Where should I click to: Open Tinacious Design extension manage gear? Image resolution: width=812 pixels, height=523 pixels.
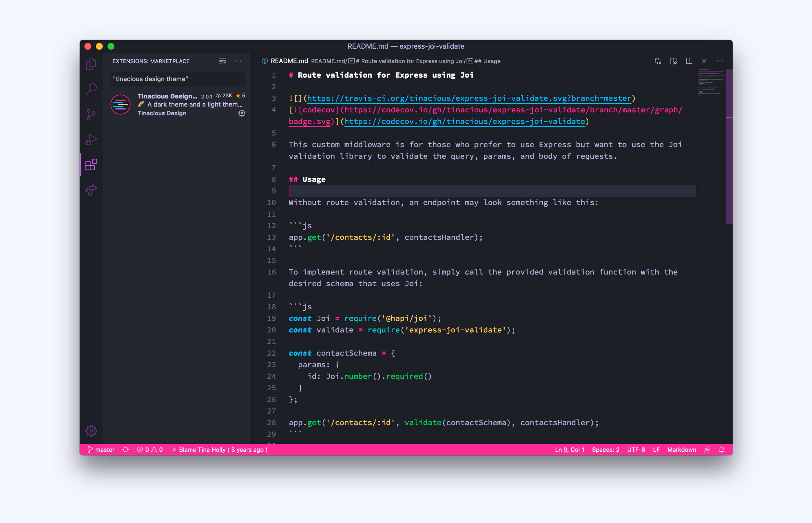[x=242, y=113]
